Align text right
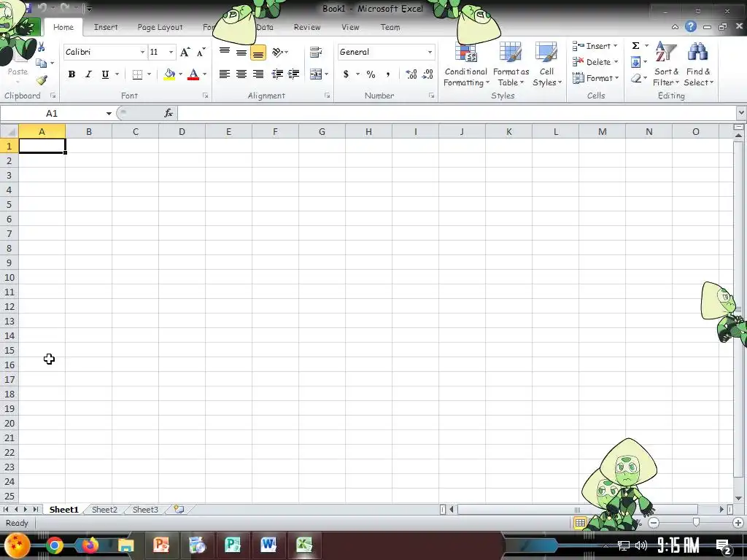 click(258, 74)
